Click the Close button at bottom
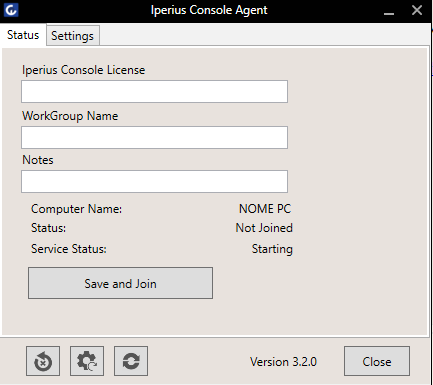 coord(377,361)
